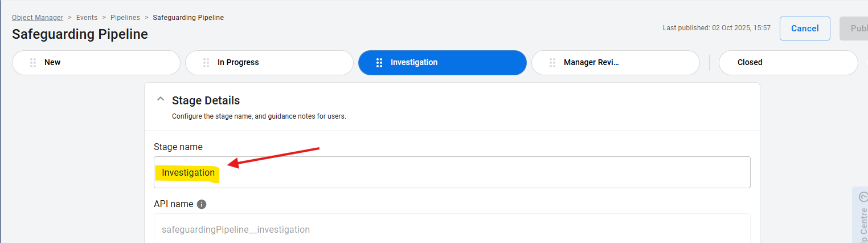Click the info icon beside API name
This screenshot has width=868, height=243.
[202, 204]
